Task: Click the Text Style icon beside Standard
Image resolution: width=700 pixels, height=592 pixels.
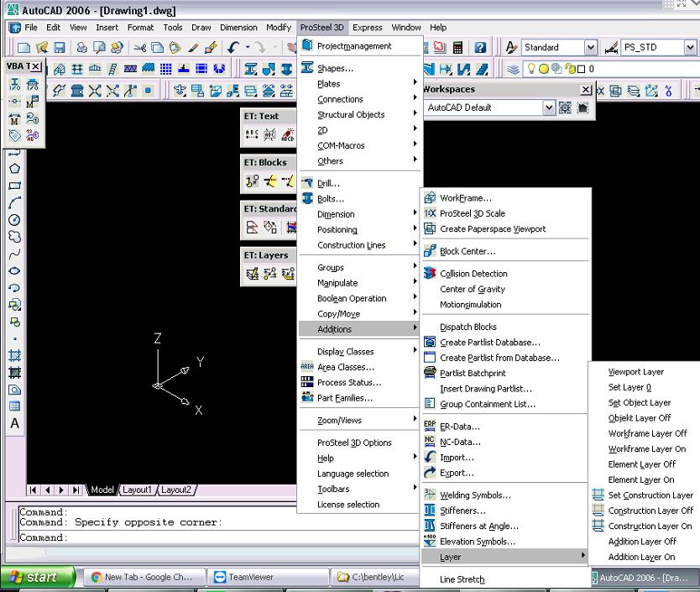Action: tap(510, 47)
